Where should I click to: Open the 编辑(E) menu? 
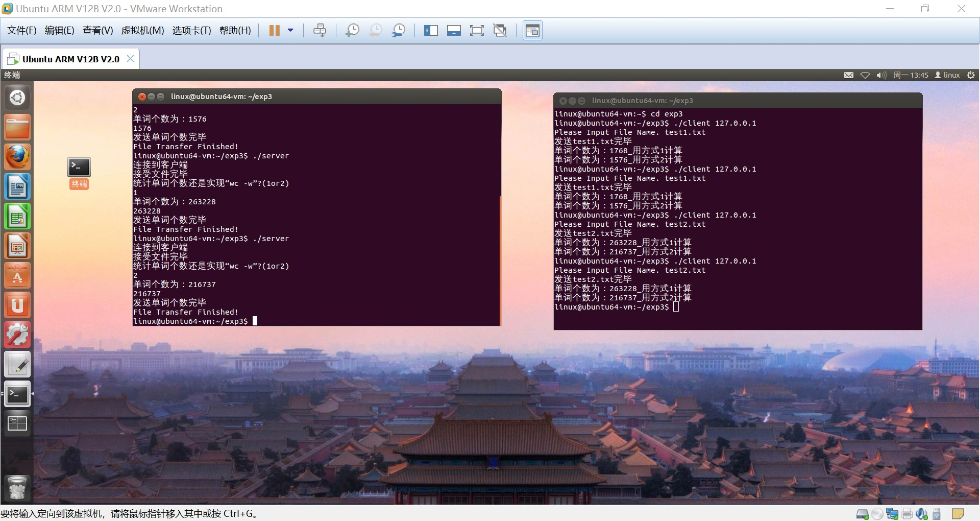click(x=60, y=31)
